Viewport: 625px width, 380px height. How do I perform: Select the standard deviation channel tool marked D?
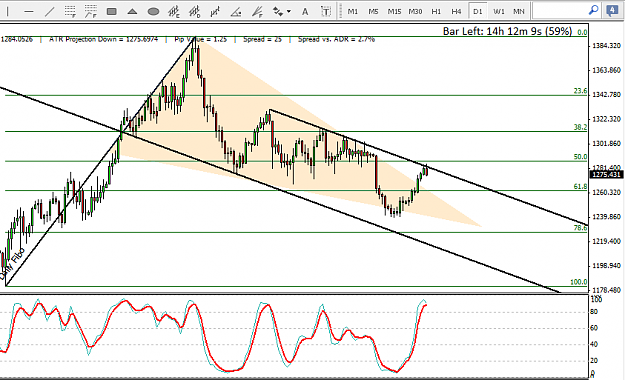point(195,12)
